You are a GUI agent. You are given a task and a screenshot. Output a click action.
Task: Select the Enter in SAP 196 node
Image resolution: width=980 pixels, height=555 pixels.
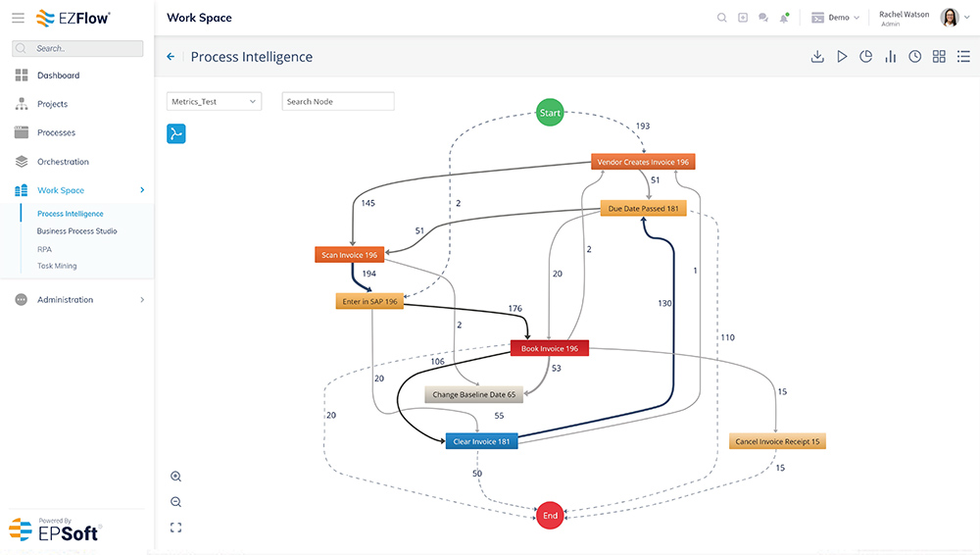click(x=370, y=301)
